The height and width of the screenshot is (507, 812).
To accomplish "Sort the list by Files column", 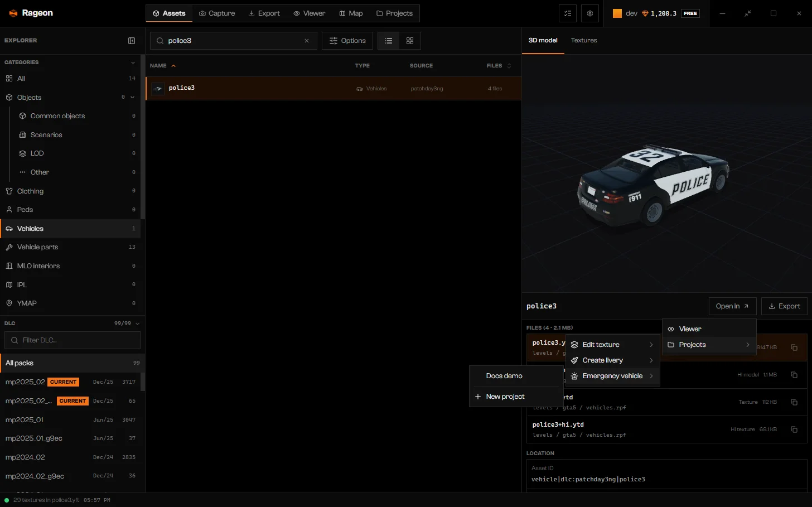I will 499,66.
